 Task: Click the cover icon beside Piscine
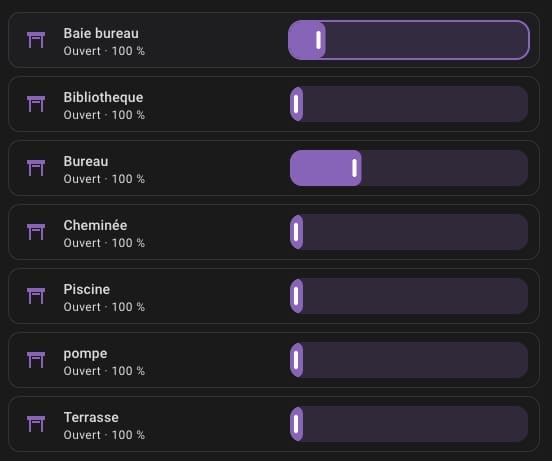pos(36,296)
